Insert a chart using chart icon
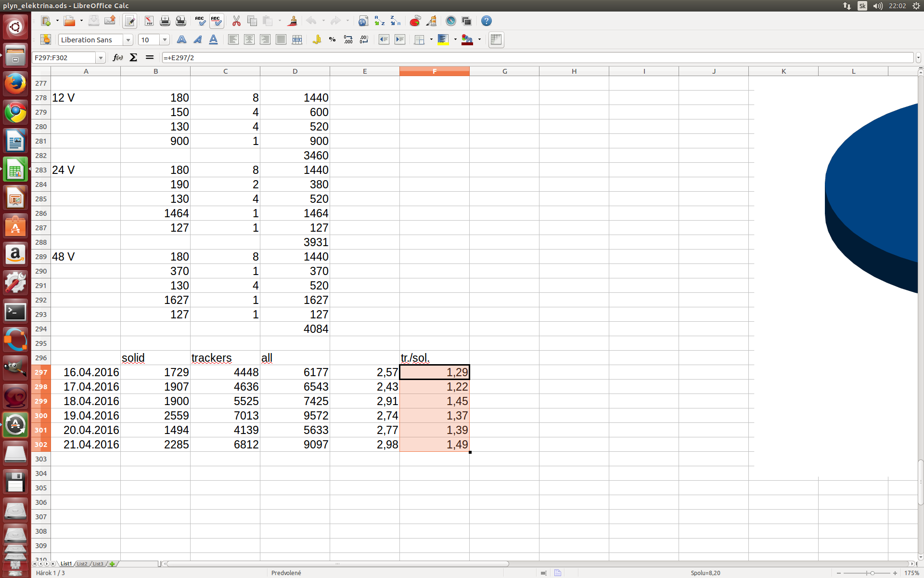The width and height of the screenshot is (924, 578). 415,21
